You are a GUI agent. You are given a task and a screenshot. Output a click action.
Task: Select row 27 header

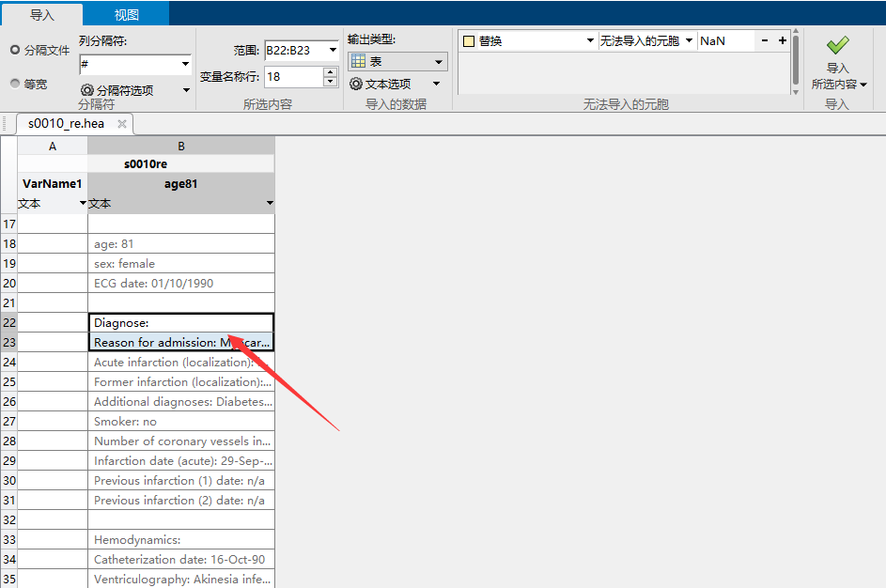coord(9,422)
